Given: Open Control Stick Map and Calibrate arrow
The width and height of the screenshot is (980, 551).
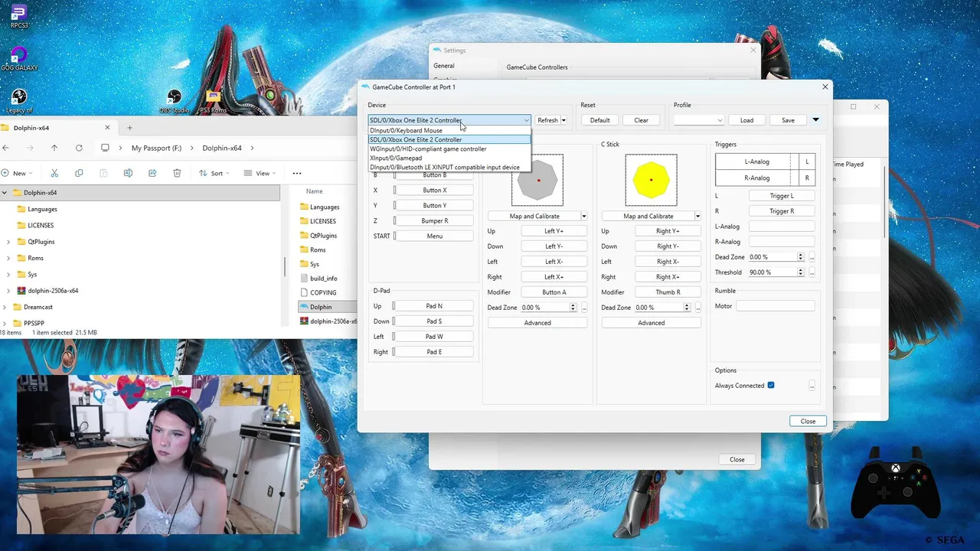Looking at the screenshot, I should point(583,216).
